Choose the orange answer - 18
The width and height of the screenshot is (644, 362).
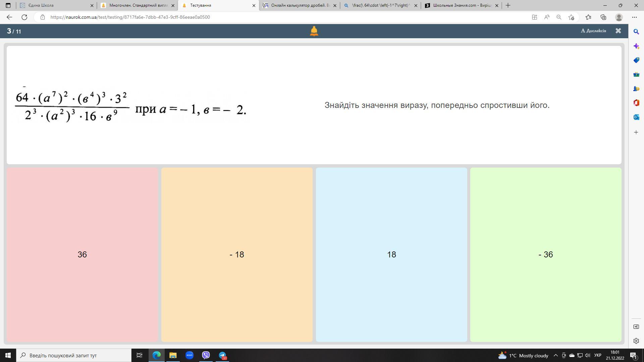(x=237, y=254)
